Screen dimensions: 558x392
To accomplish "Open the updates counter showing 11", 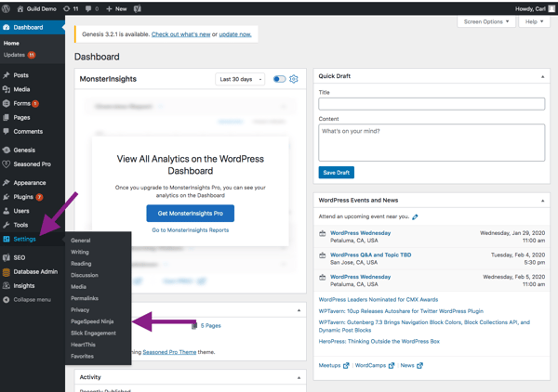I will pyautogui.click(x=71, y=9).
